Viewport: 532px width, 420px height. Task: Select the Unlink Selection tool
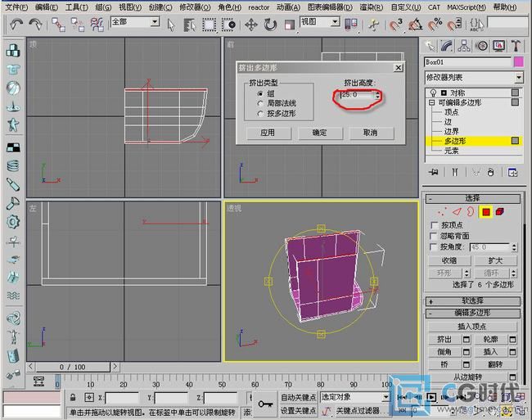click(78, 25)
